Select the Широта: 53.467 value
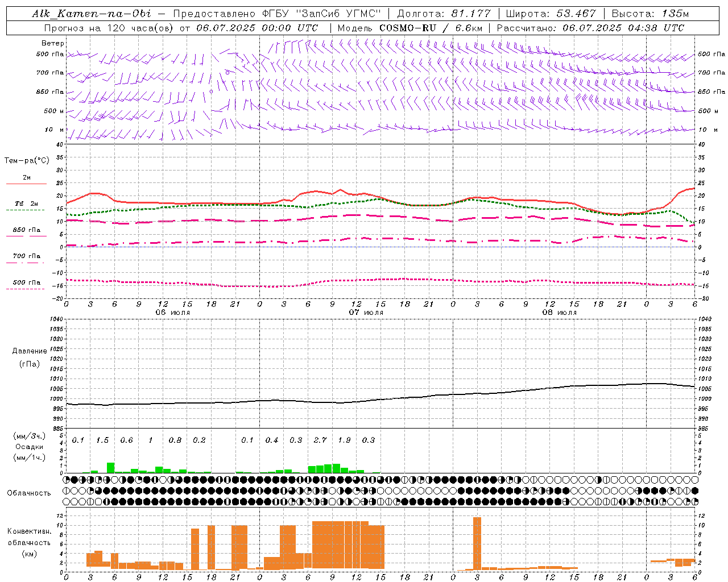 551,14
